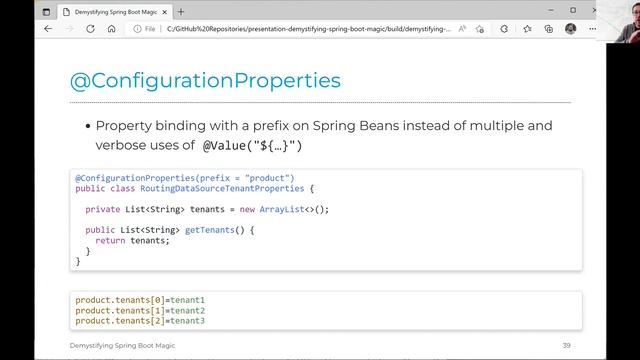
Task: Click the getTenants method name in code
Action: 210,230
